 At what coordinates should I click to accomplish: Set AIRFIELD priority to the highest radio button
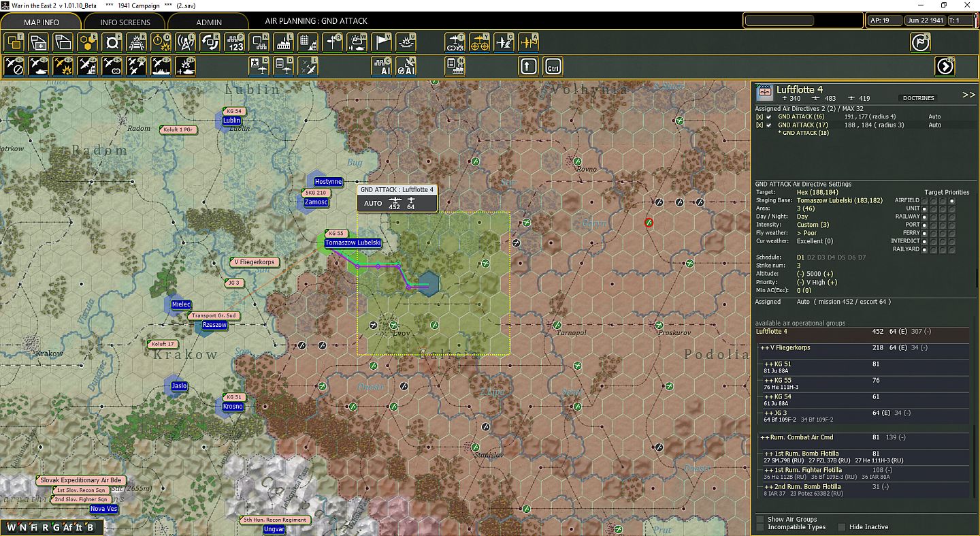(x=951, y=201)
